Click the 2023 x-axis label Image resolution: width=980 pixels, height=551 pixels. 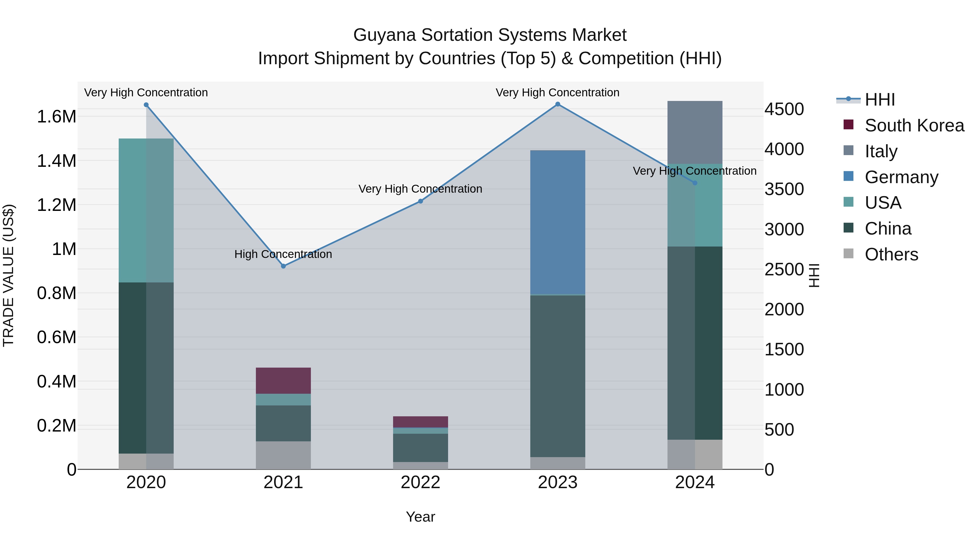(x=558, y=482)
